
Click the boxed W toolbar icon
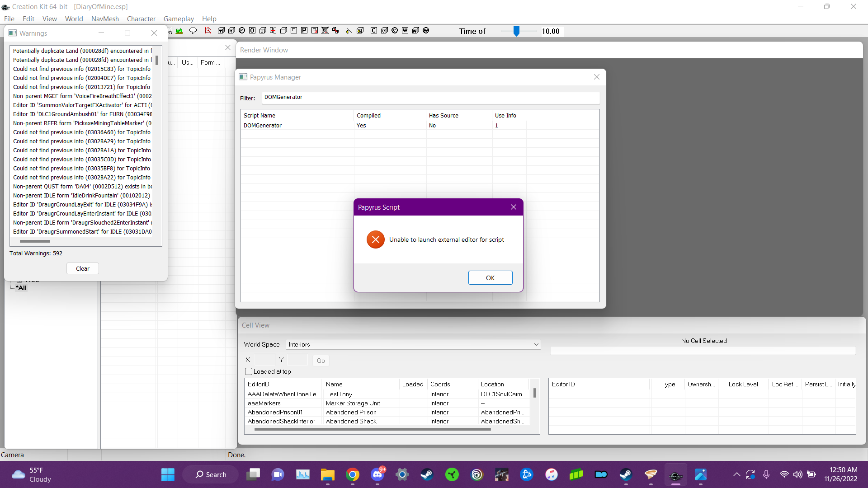point(405,31)
